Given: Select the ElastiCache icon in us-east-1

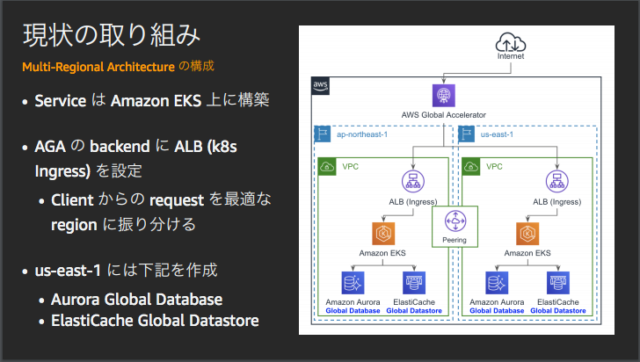Looking at the screenshot, I should (x=558, y=283).
